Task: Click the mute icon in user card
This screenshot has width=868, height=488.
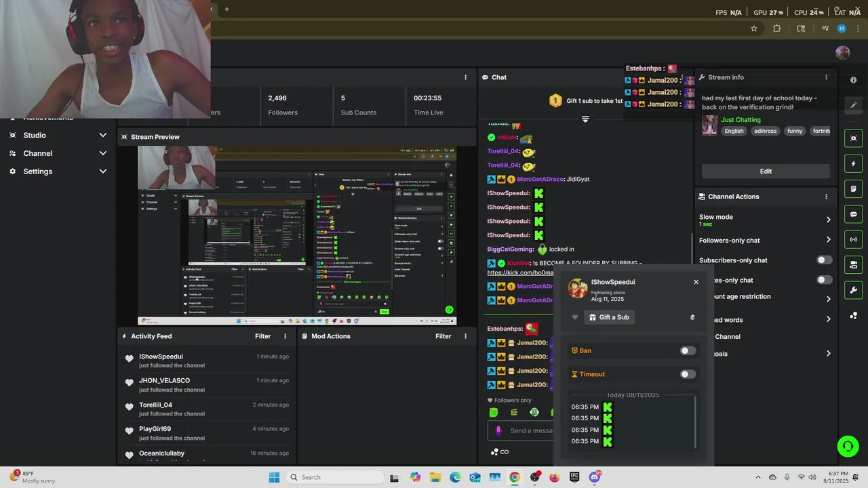Action: [x=692, y=317]
